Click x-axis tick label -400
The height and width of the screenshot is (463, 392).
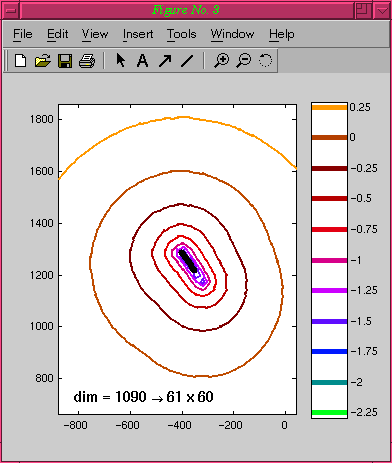point(180,425)
